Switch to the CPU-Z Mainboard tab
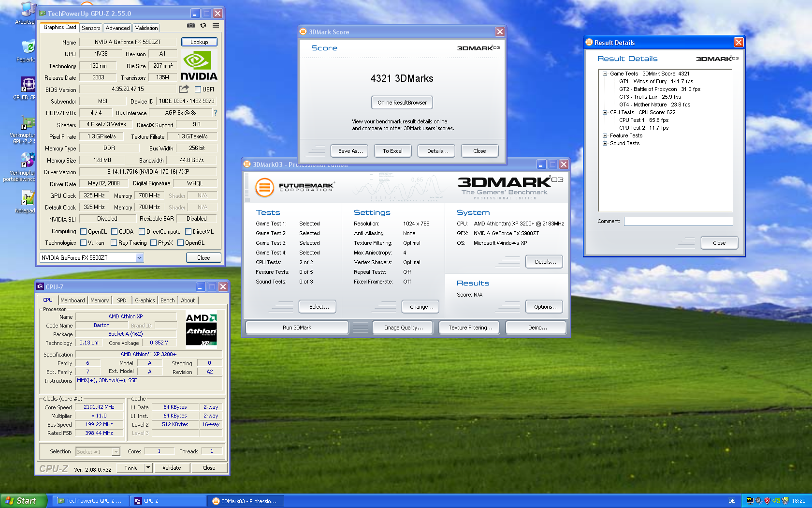The height and width of the screenshot is (508, 812). point(72,300)
